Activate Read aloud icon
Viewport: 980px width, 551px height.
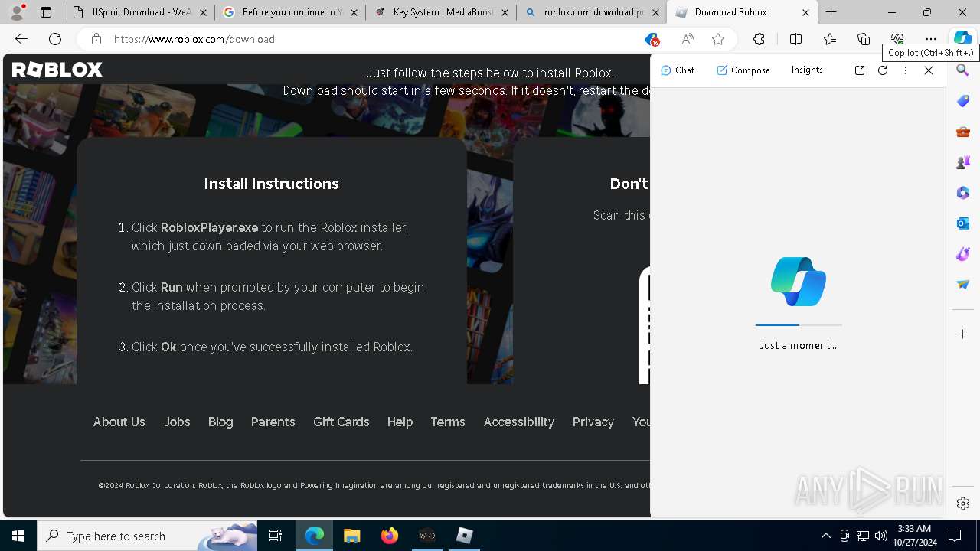click(688, 39)
